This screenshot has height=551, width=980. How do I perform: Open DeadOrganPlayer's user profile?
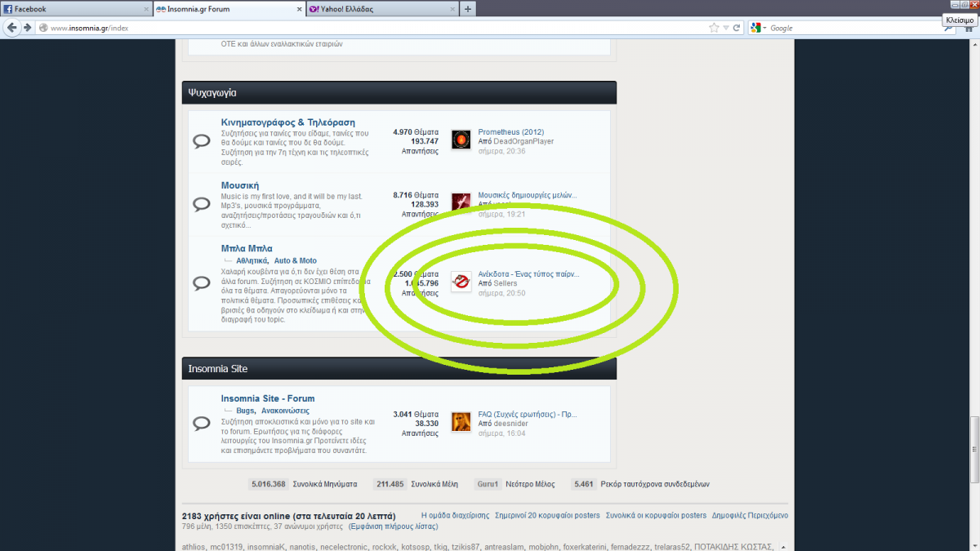tap(523, 141)
